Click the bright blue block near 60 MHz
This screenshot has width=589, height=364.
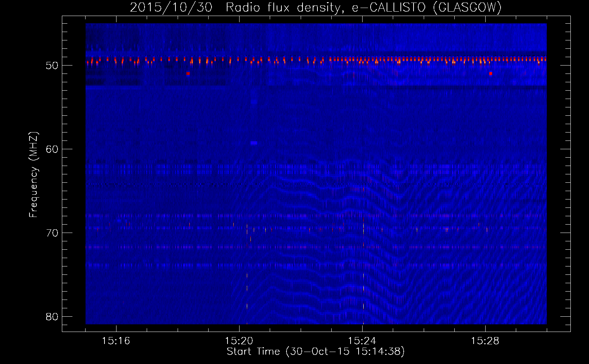tap(254, 143)
